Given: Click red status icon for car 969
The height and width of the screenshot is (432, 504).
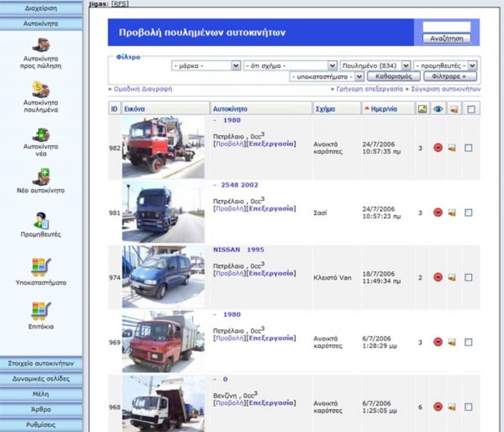Looking at the screenshot, I should point(438,342).
